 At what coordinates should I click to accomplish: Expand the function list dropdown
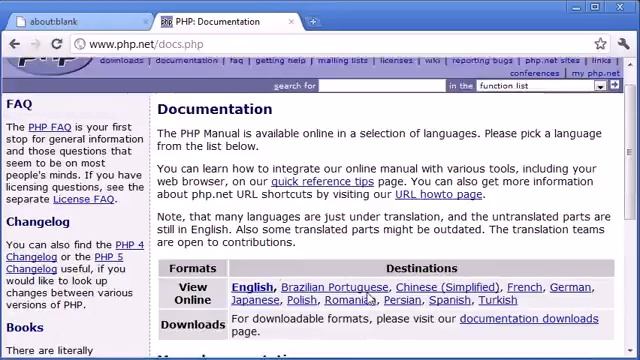[541, 86]
